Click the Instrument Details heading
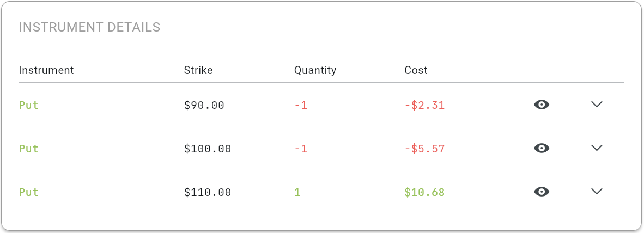The width and height of the screenshot is (644, 233). (x=89, y=27)
